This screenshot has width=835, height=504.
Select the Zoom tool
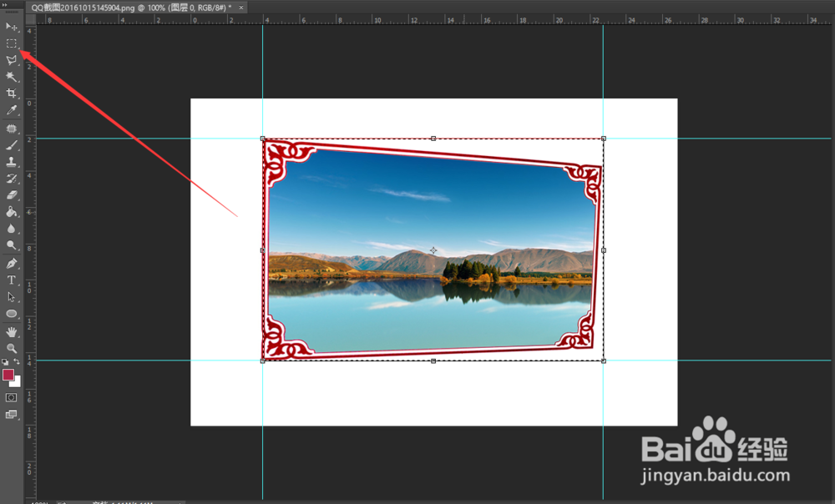(x=11, y=349)
